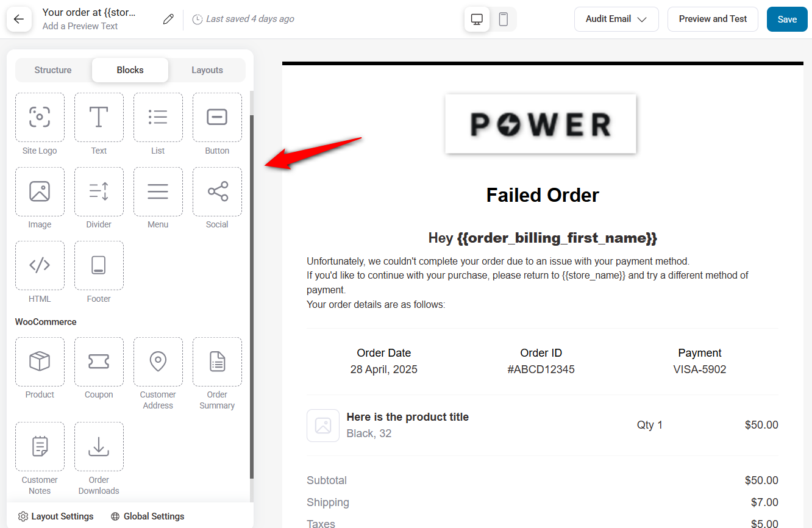Go back using the arrow button
The width and height of the screenshot is (812, 528).
(x=19, y=20)
